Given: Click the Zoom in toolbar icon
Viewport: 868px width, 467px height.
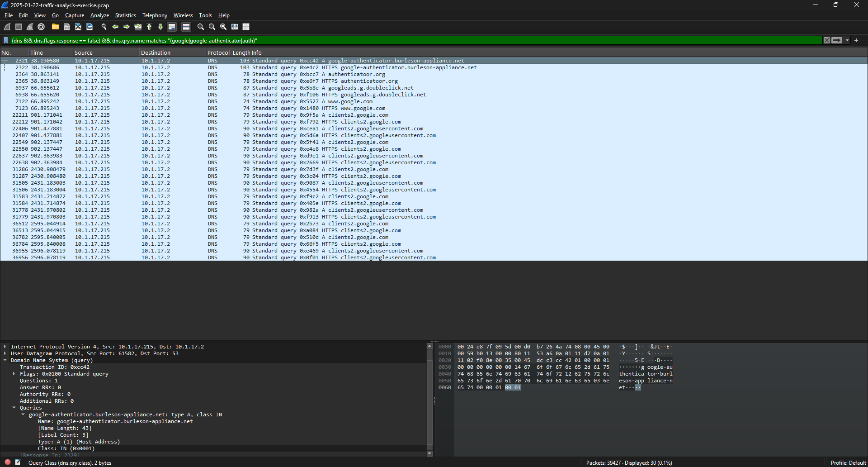Looking at the screenshot, I should pyautogui.click(x=201, y=27).
